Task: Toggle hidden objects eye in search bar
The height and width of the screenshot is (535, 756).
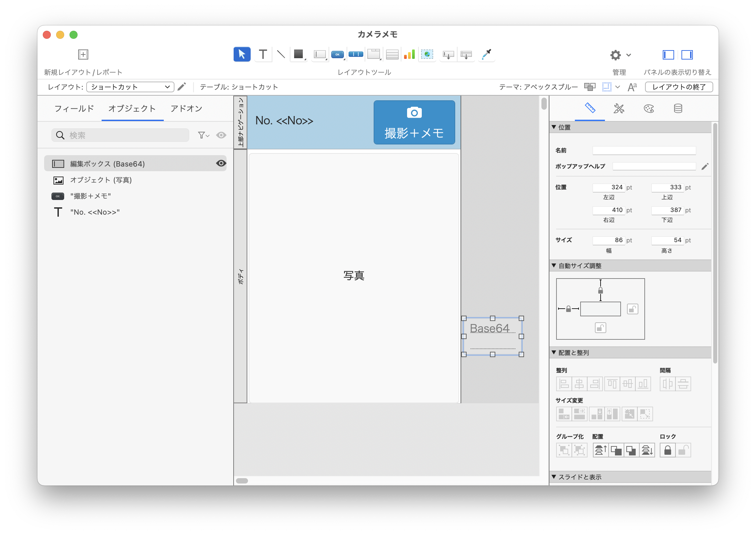Action: pyautogui.click(x=221, y=135)
